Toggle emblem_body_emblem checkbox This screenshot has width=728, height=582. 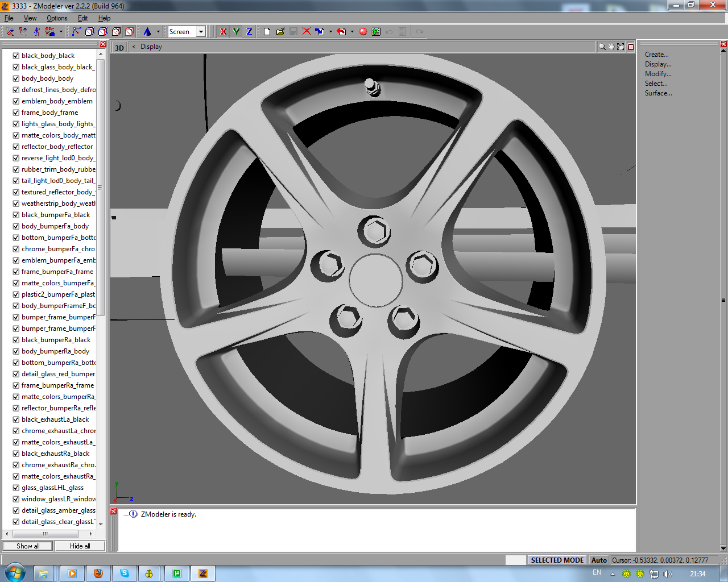(16, 101)
